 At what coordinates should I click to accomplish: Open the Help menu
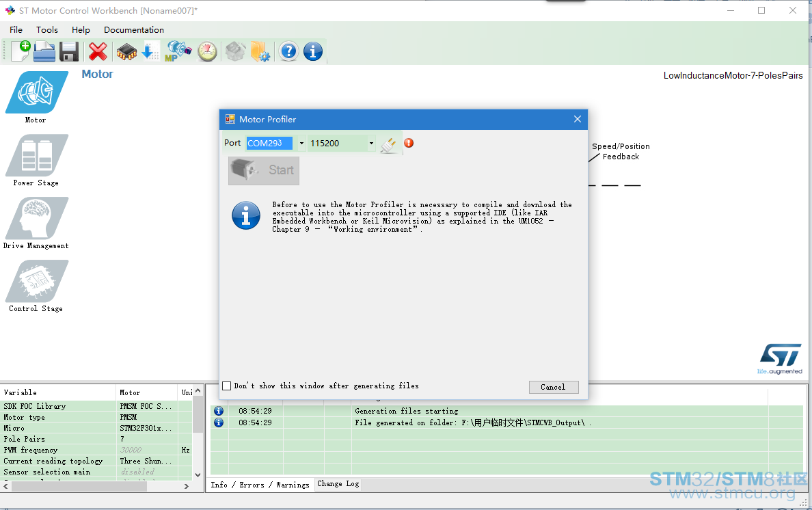click(x=81, y=30)
